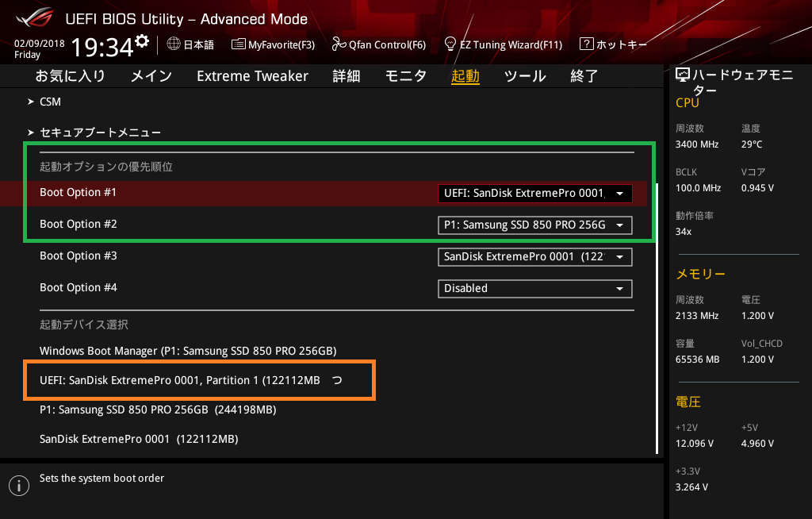Select the 起動 tab
This screenshot has height=519, width=812.
pyautogui.click(x=465, y=75)
